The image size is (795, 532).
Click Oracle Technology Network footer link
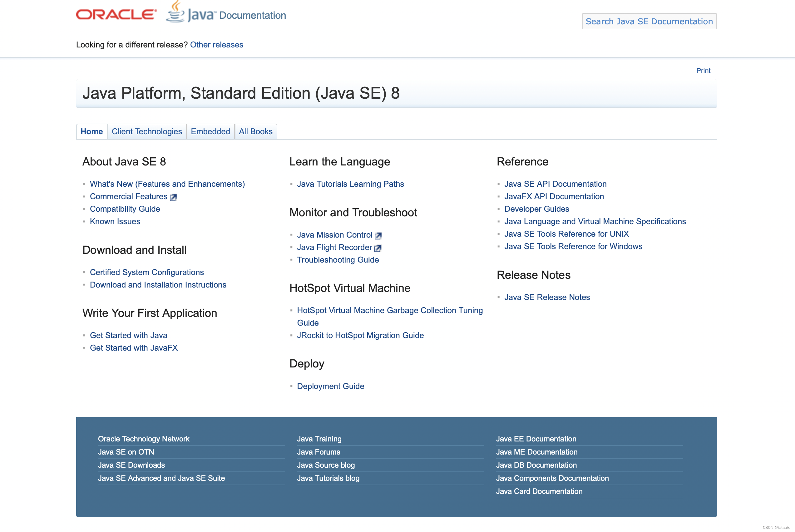pos(144,439)
